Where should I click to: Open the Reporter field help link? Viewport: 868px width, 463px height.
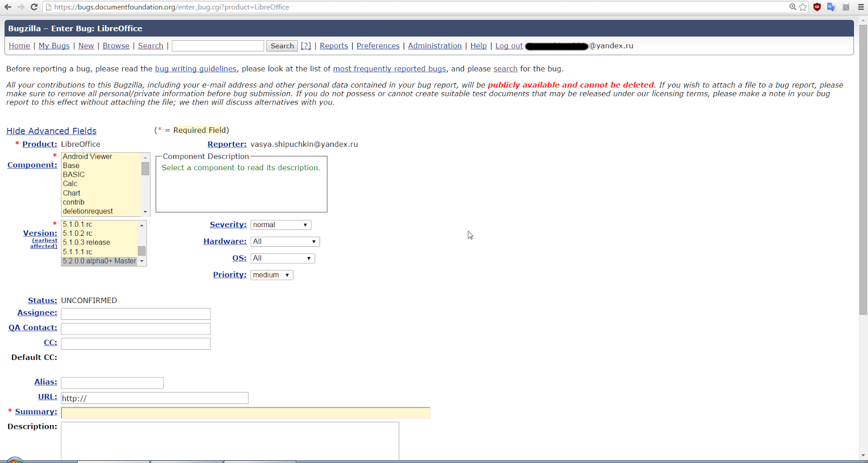click(x=227, y=144)
